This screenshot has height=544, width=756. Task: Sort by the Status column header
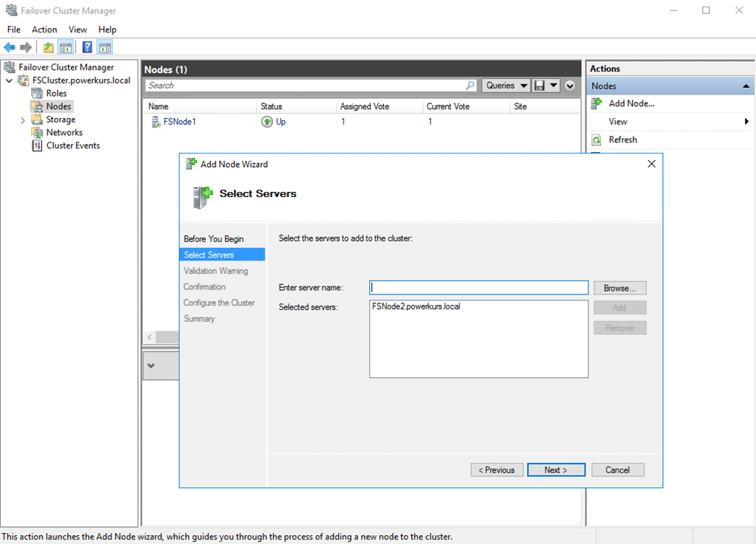pos(297,106)
